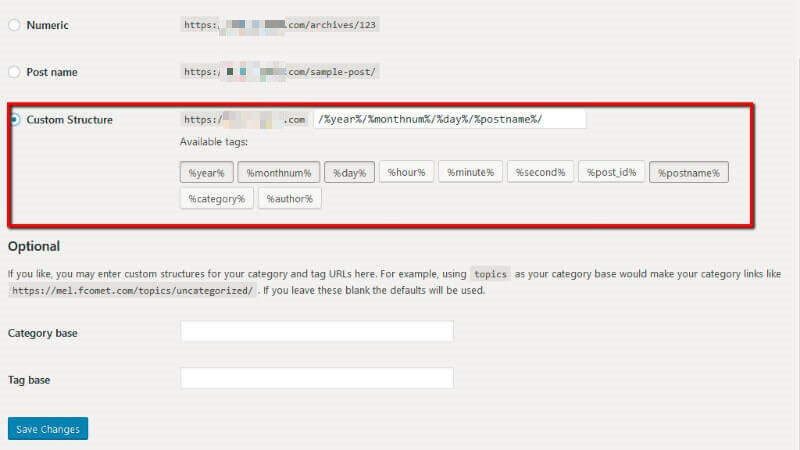Viewport: 800px width, 450px height.
Task: Click the Post name sample URL ending sample-post/
Action: click(280, 71)
